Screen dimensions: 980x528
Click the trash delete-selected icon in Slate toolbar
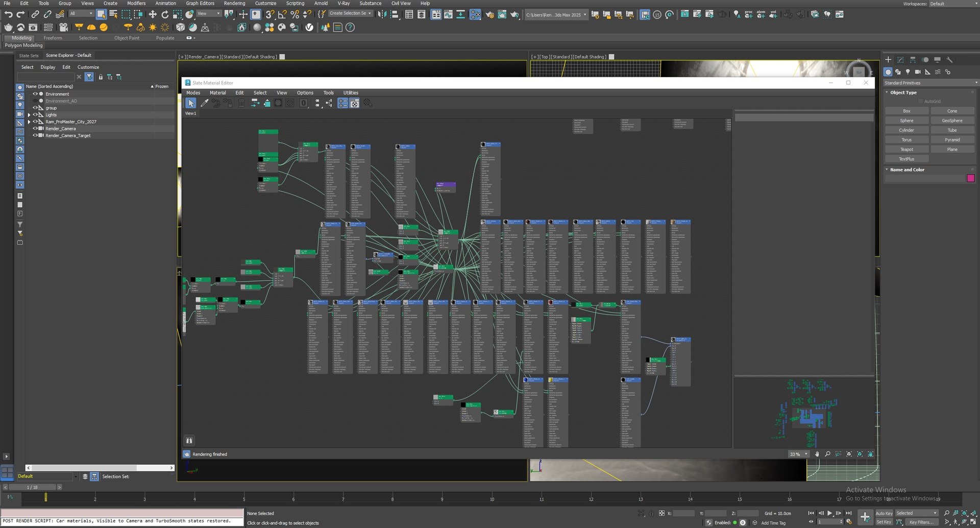coord(241,103)
